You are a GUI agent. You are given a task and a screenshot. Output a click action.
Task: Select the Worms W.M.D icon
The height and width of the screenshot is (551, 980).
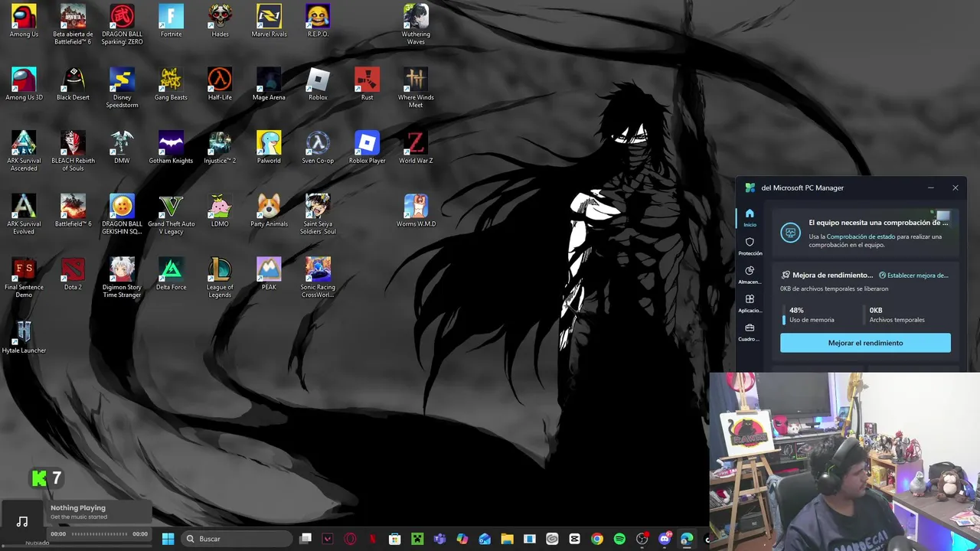(416, 211)
